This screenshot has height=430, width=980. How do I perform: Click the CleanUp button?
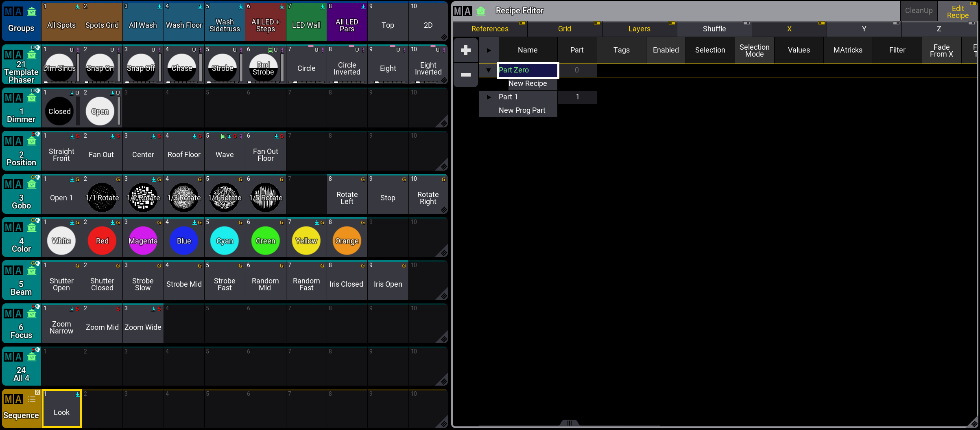919,11
